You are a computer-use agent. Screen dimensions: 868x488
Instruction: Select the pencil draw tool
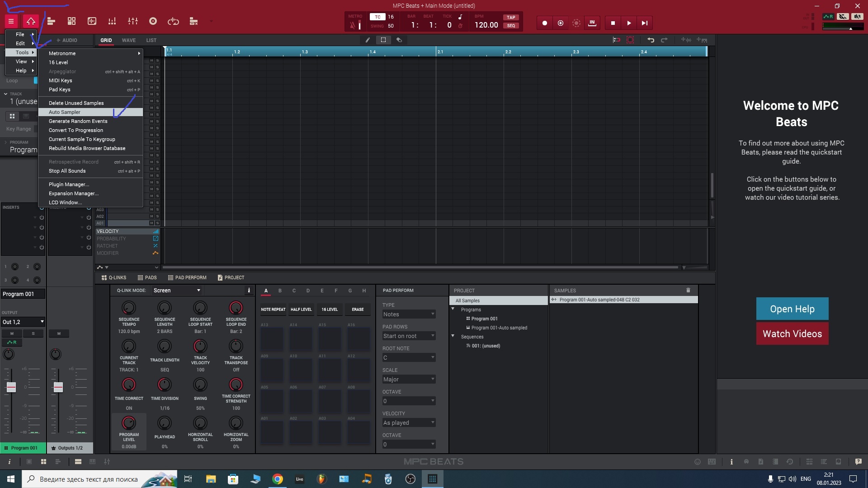tap(368, 40)
